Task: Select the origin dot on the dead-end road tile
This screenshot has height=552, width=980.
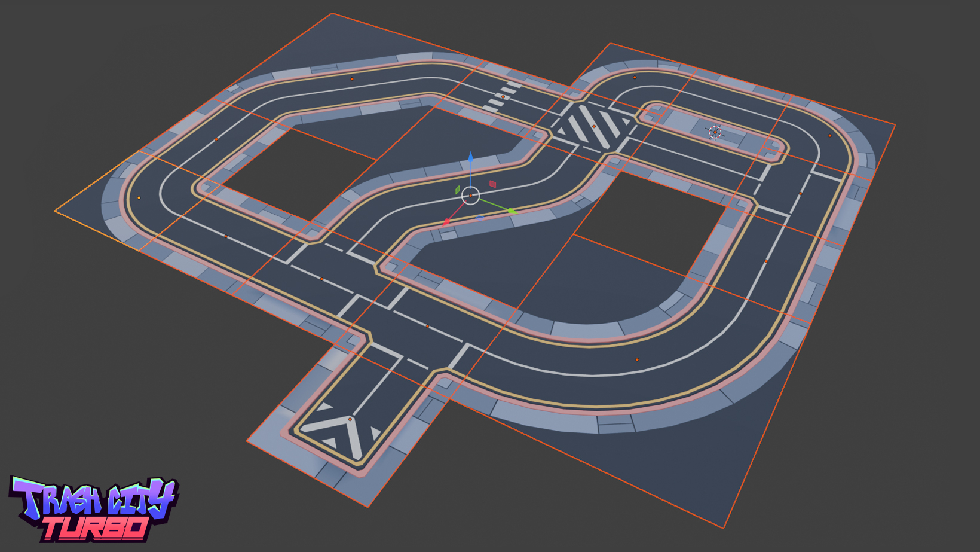Action: tap(350, 419)
